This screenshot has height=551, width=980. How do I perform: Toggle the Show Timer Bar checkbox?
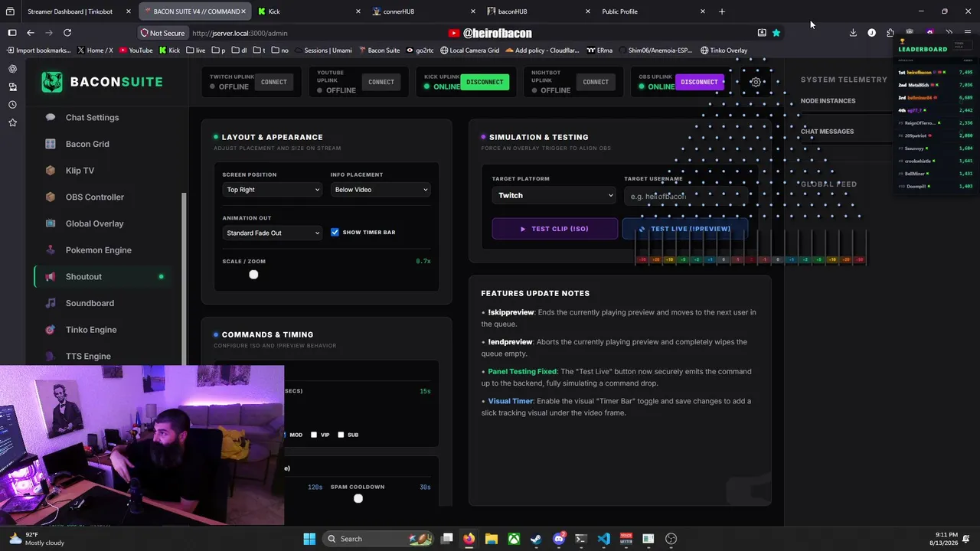click(x=335, y=232)
